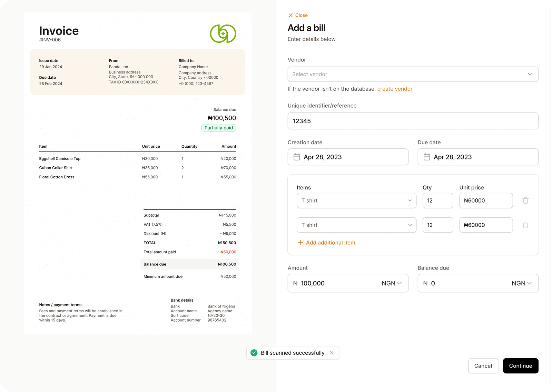Delete the second T shirt item row
This screenshot has width=552, height=392.
tap(525, 225)
